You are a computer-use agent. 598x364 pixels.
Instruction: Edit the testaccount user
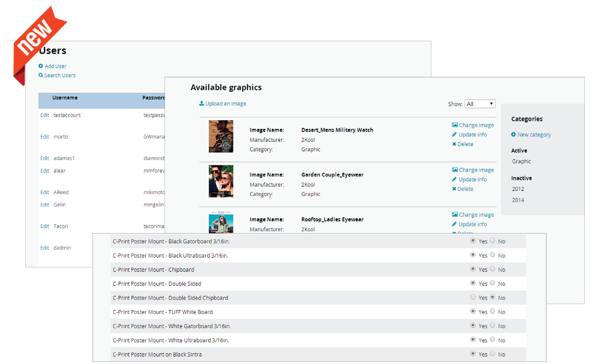point(44,115)
